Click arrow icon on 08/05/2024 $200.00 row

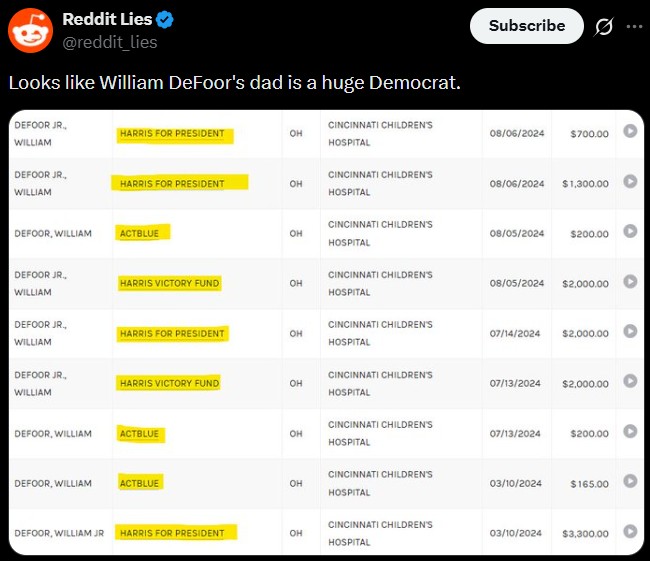(x=630, y=231)
